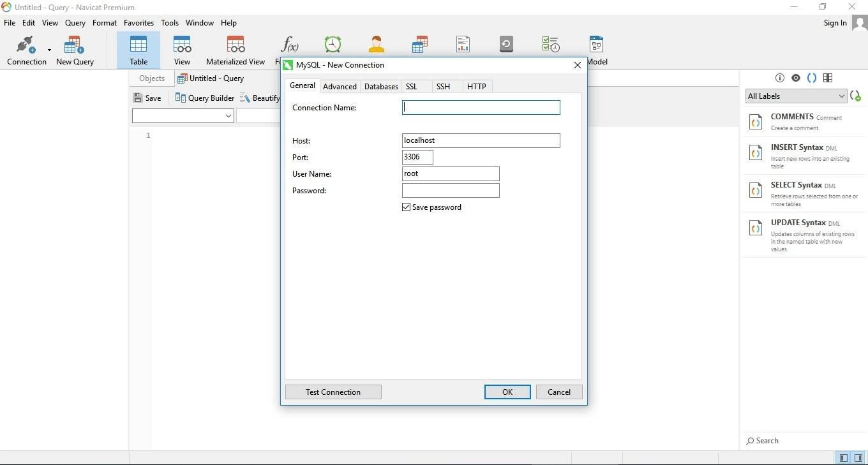Image resolution: width=868 pixels, height=465 pixels.
Task: Click the user avatar icon beside Sign In
Action: [x=859, y=23]
